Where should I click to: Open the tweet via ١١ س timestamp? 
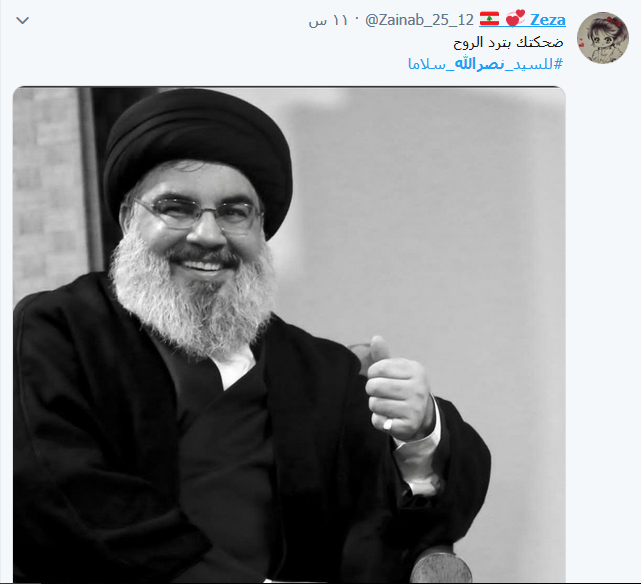tap(327, 20)
